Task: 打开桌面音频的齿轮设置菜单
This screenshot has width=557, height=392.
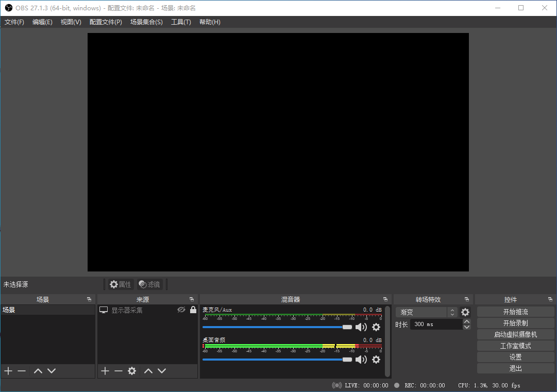Action: coord(376,360)
